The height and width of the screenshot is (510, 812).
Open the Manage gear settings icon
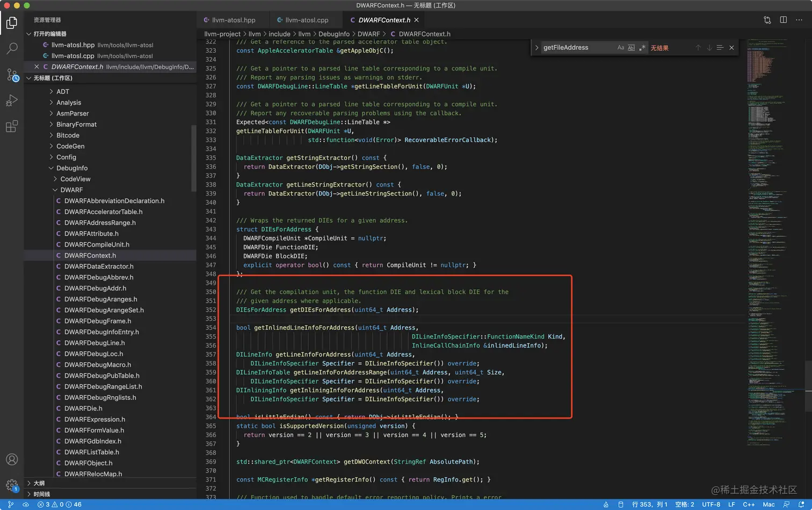(x=12, y=485)
